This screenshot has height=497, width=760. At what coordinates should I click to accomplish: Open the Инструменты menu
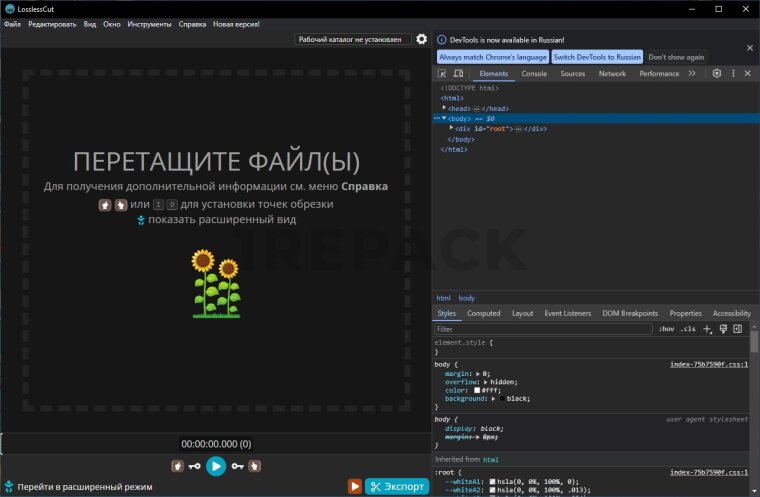coord(149,23)
